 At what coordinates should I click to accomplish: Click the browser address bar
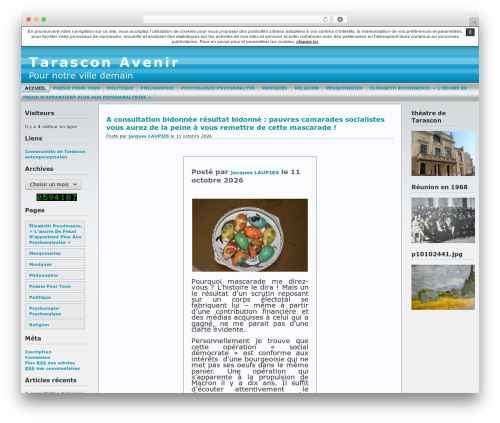click(237, 20)
